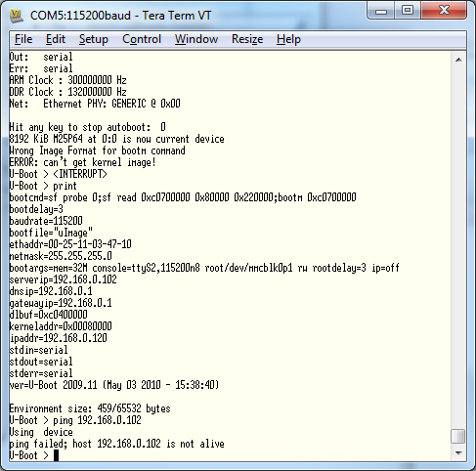
Task: Click the 'Out: serial' line
Action: click(41, 57)
